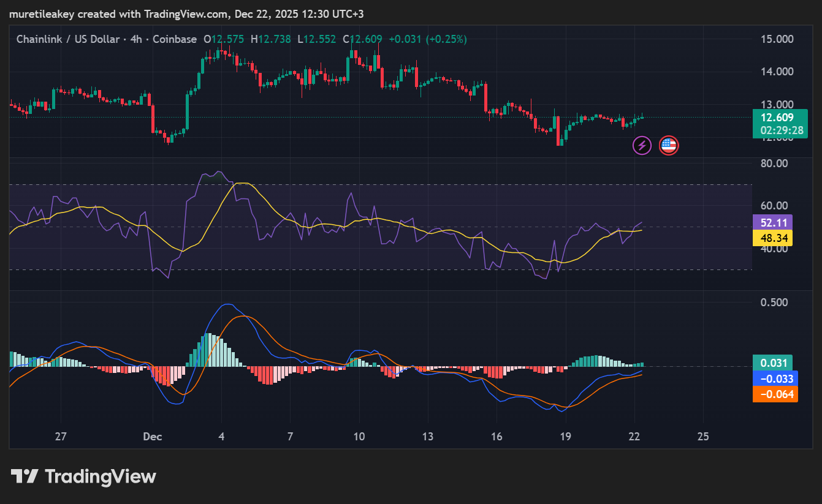
Task: Click the purple 52.11 RSI value label
Action: pos(772,222)
